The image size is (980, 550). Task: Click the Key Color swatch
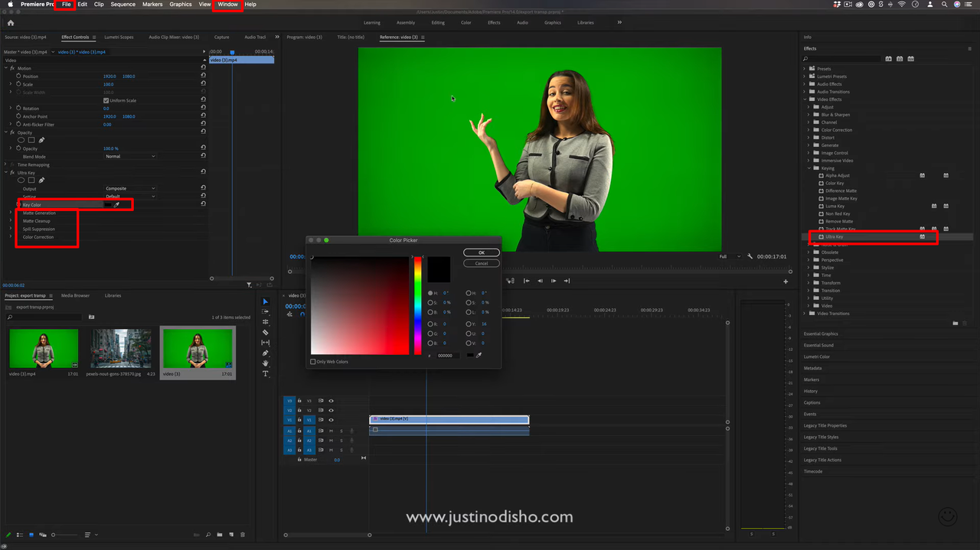(108, 205)
